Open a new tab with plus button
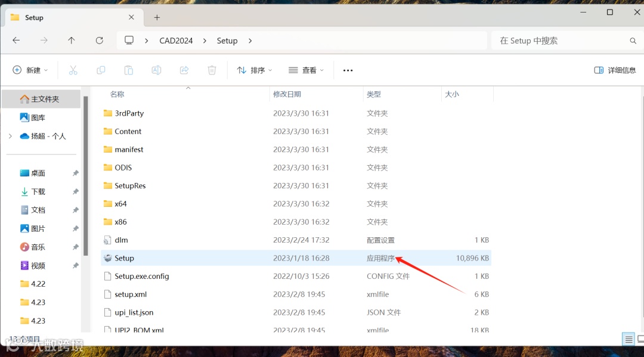The image size is (644, 357). [157, 17]
